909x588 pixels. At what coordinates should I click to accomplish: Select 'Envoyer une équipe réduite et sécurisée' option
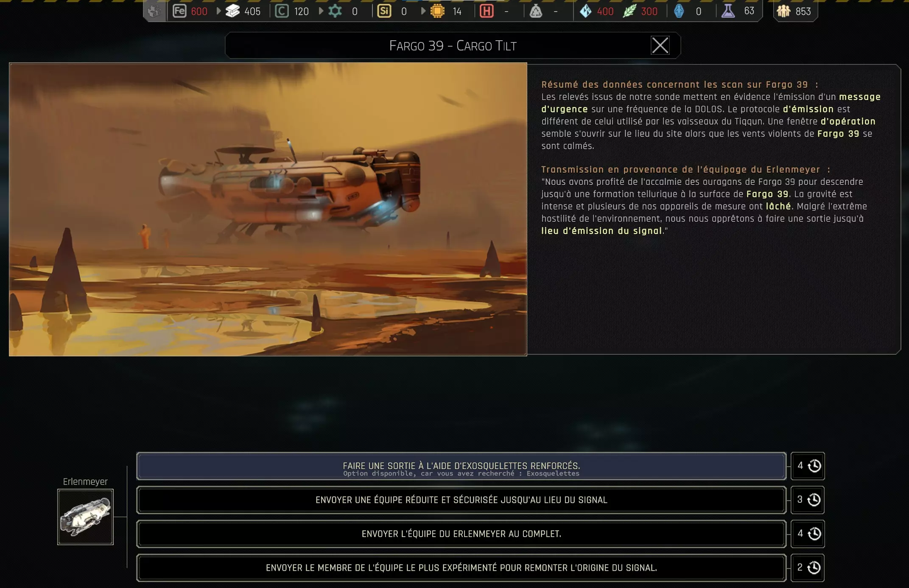[x=461, y=500]
